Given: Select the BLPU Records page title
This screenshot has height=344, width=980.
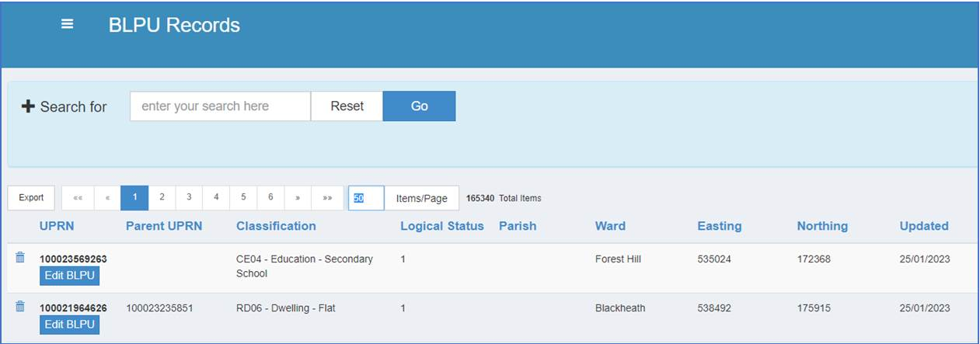Looking at the screenshot, I should [x=174, y=25].
